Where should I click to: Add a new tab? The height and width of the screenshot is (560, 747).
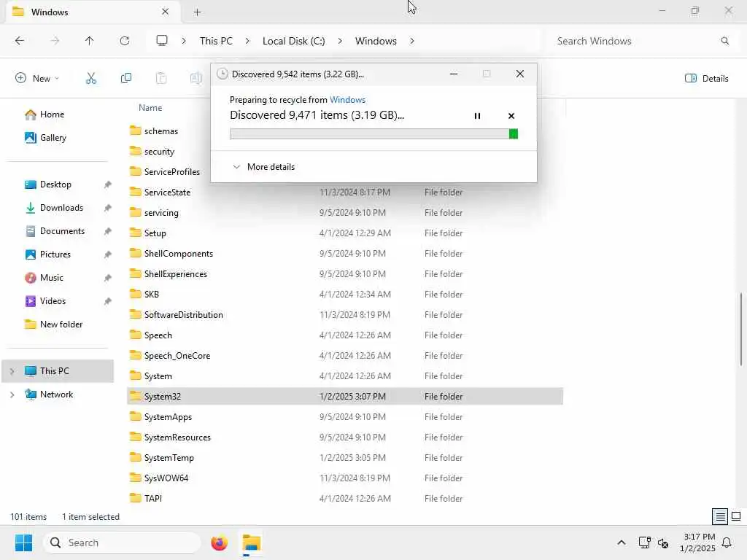click(197, 12)
